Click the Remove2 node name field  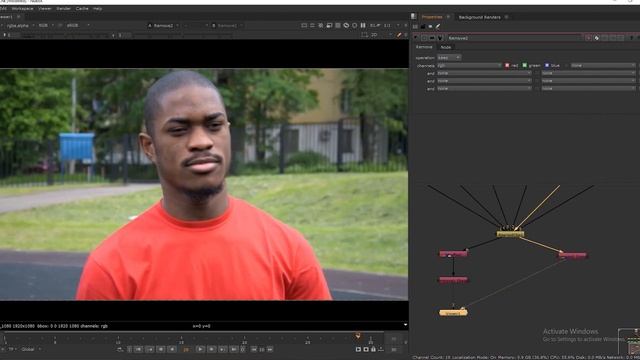click(x=514, y=38)
